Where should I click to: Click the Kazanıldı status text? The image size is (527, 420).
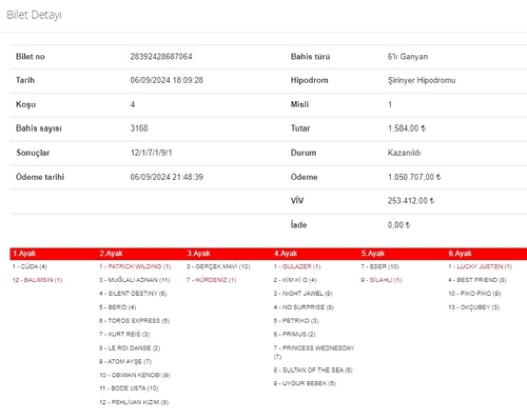(x=404, y=153)
